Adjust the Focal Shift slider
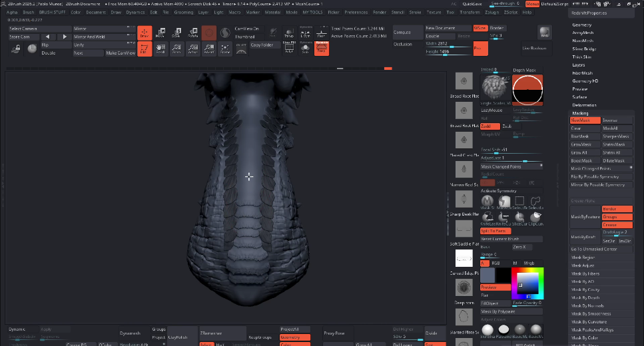Image resolution: width=644 pixels, height=346 pixels. pyautogui.click(x=511, y=150)
